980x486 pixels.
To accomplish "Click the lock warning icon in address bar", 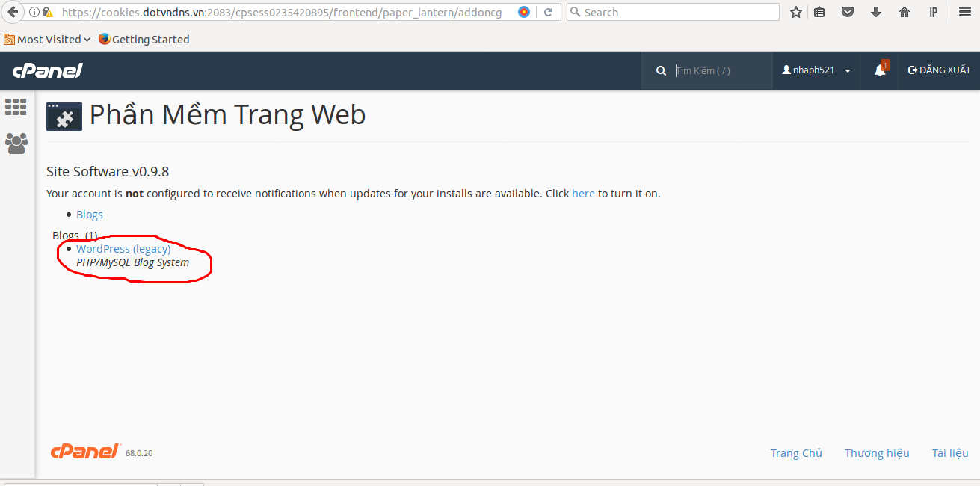I will tap(49, 12).
